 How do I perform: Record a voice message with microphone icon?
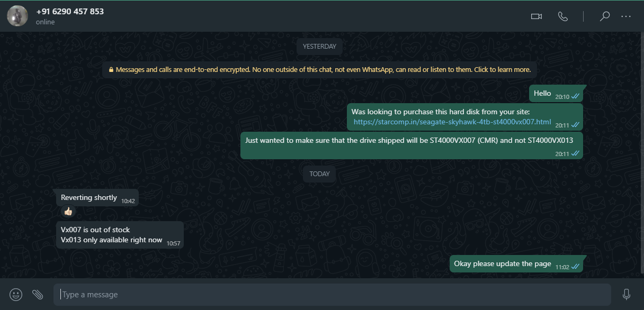coord(627,294)
